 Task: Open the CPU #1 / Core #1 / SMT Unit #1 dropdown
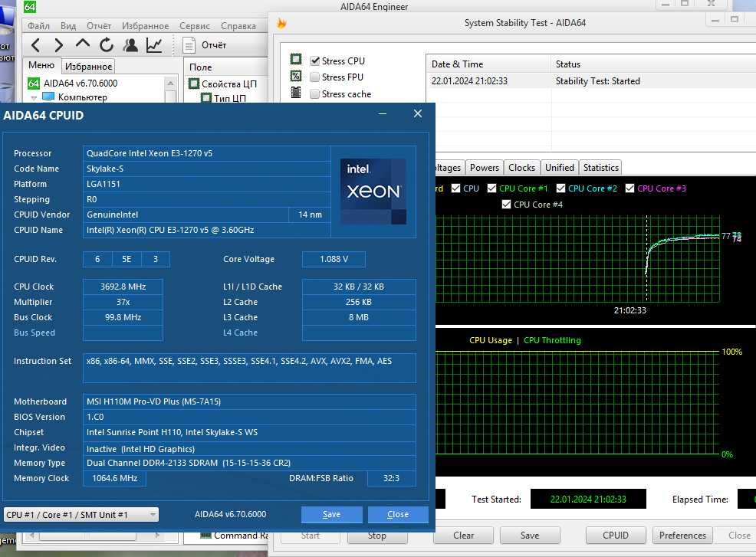point(81,515)
